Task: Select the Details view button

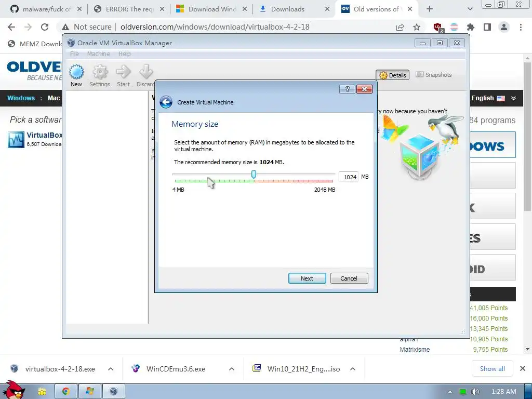Action: pos(393,75)
